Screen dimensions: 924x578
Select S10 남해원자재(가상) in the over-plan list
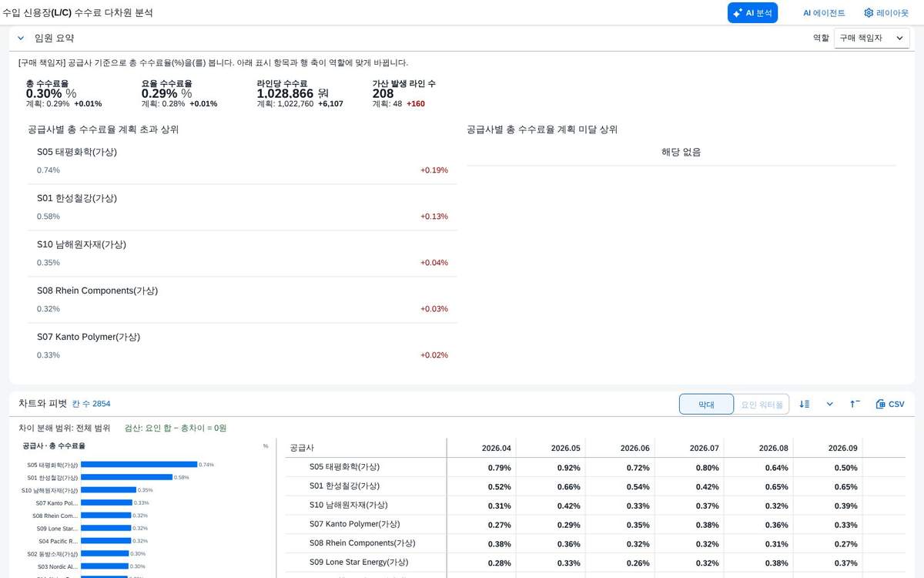coord(242,254)
